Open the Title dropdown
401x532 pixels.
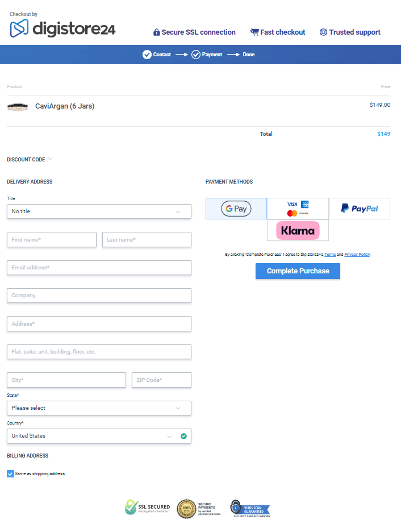click(x=99, y=211)
